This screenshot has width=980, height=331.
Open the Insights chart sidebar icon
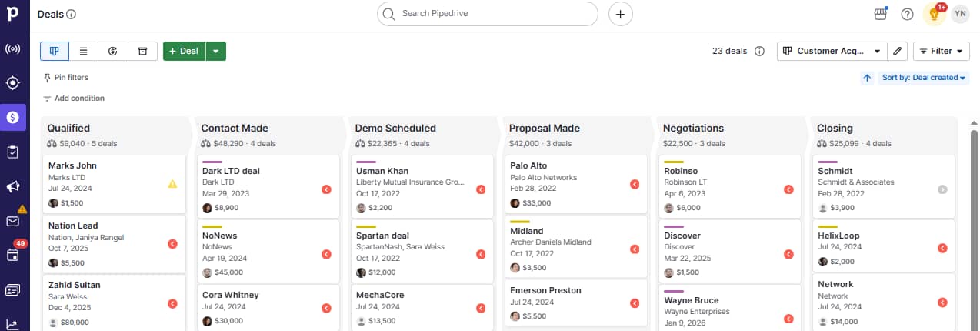pyautogui.click(x=13, y=323)
